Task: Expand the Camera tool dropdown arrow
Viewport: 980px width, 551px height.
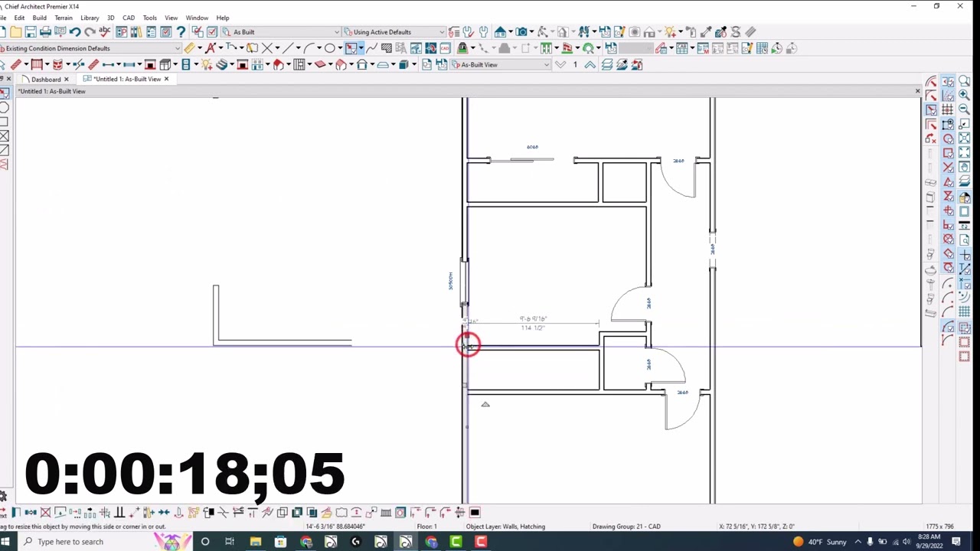Action: tap(531, 31)
